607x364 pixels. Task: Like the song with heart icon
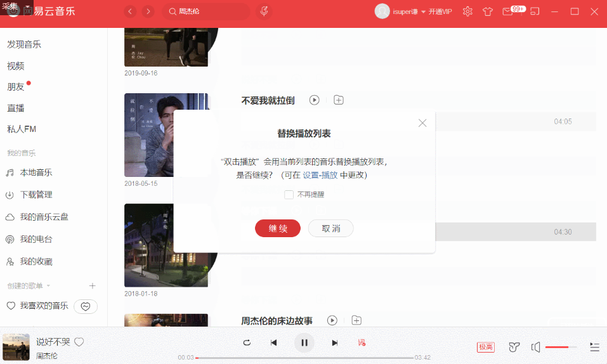79,342
